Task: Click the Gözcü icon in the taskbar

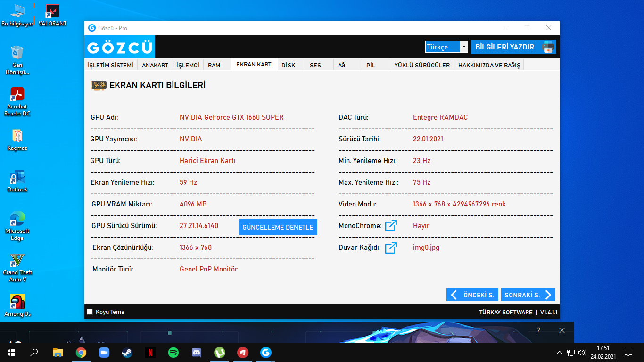Action: tap(266, 352)
